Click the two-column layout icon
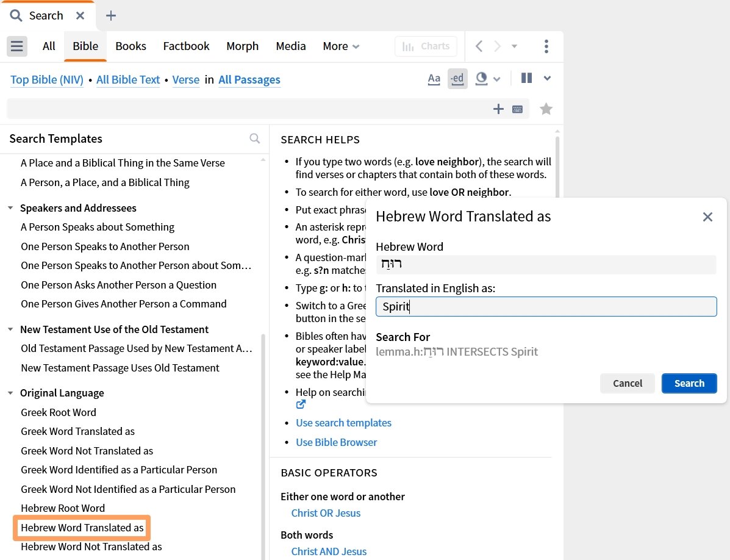The height and width of the screenshot is (560, 730). tap(526, 78)
